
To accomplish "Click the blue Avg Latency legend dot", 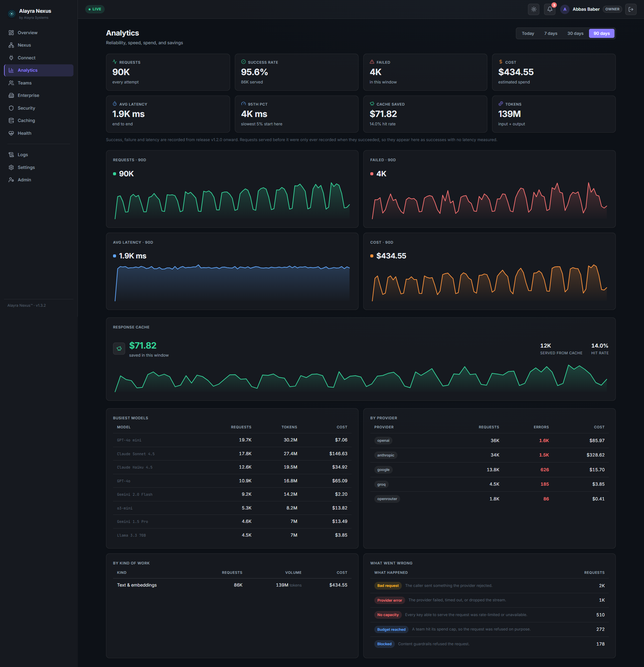I will 114,256.
